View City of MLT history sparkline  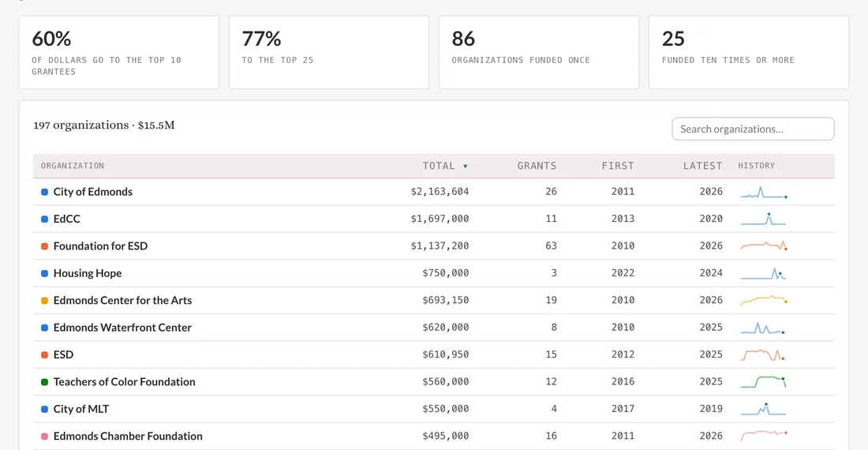coord(763,409)
